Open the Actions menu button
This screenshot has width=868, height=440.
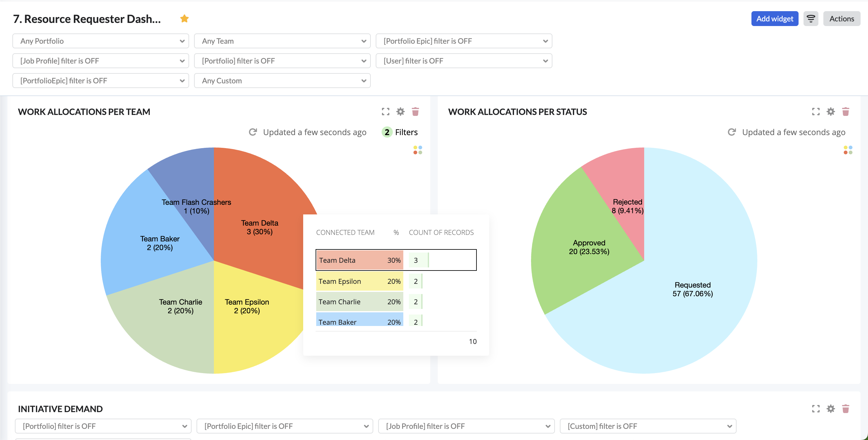841,19
